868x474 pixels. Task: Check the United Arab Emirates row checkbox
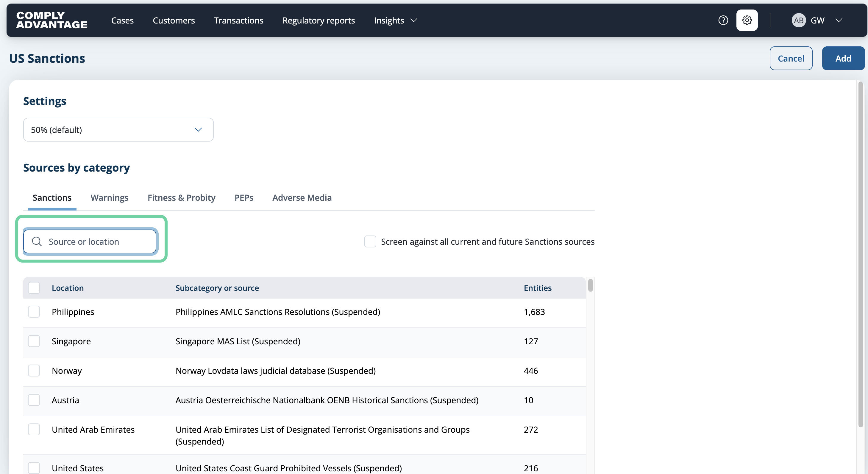[34, 430]
